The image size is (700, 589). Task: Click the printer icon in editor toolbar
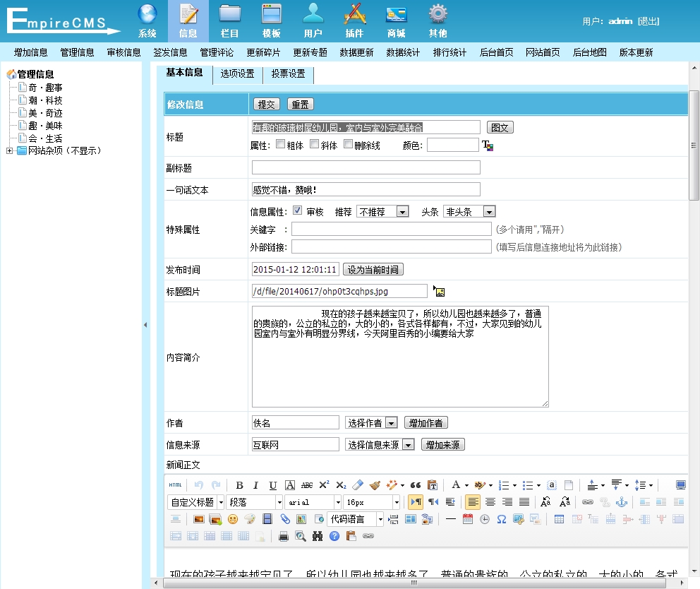click(x=284, y=536)
